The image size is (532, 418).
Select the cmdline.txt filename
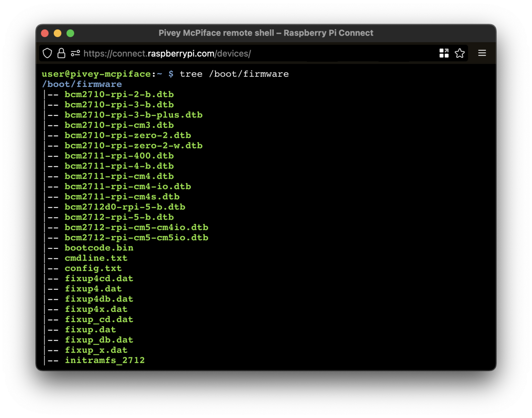point(96,258)
